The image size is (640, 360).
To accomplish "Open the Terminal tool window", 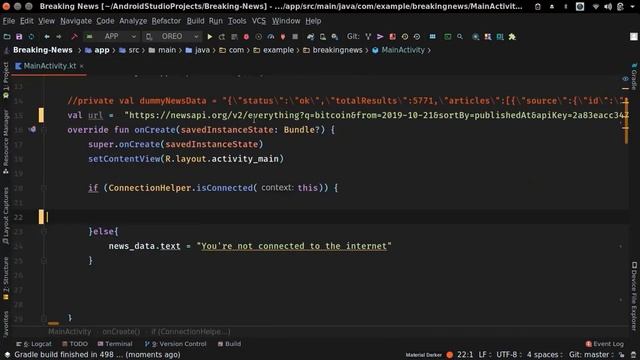I will click(x=115, y=344).
